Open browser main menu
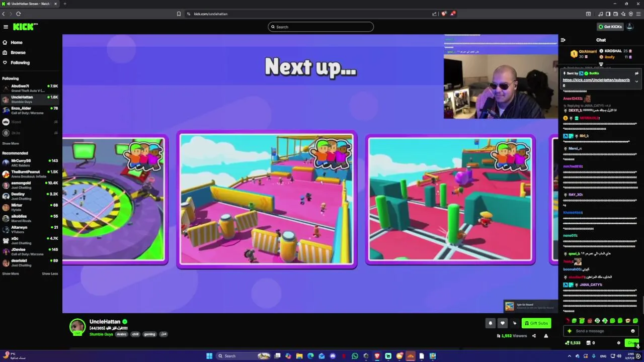 [x=638, y=14]
